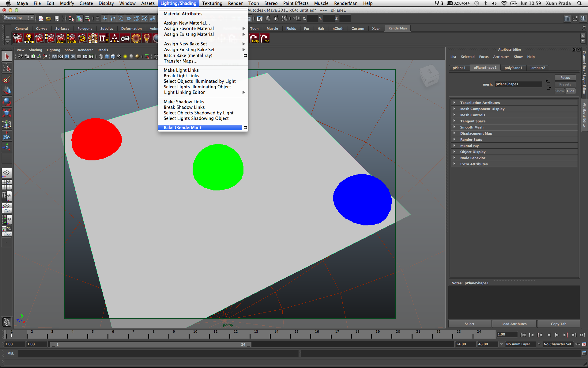Activate the Paint Selection tool

7,79
